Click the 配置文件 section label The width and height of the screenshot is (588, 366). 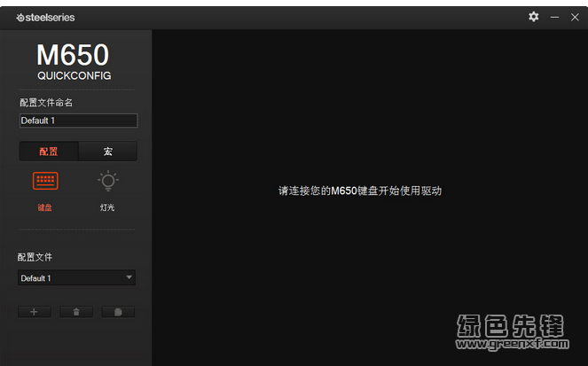pos(35,257)
